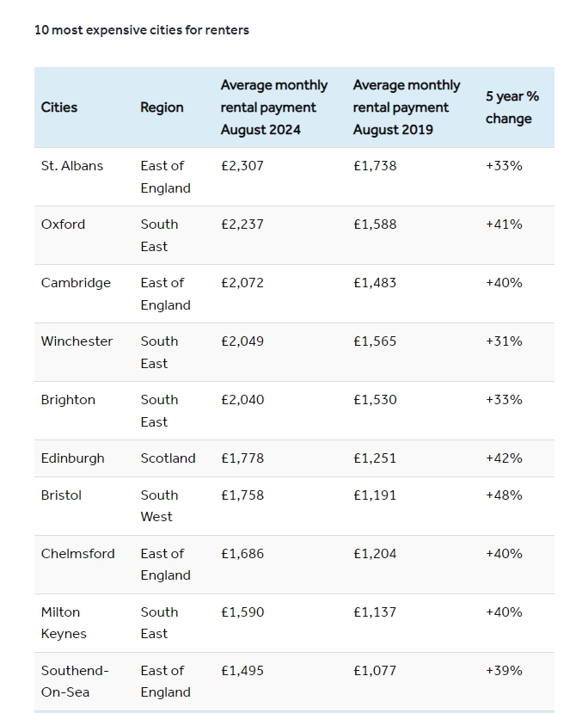Select the Oxford row name

click(x=64, y=224)
